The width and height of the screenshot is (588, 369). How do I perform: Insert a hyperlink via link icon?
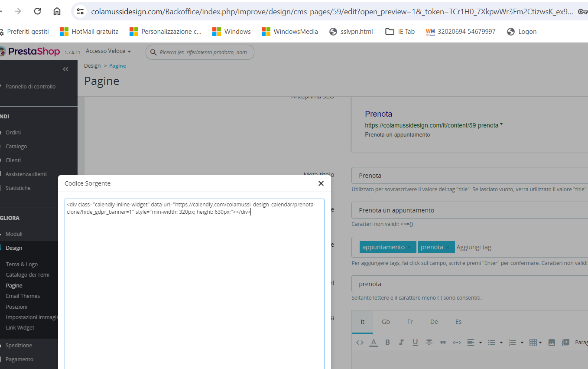(x=457, y=343)
